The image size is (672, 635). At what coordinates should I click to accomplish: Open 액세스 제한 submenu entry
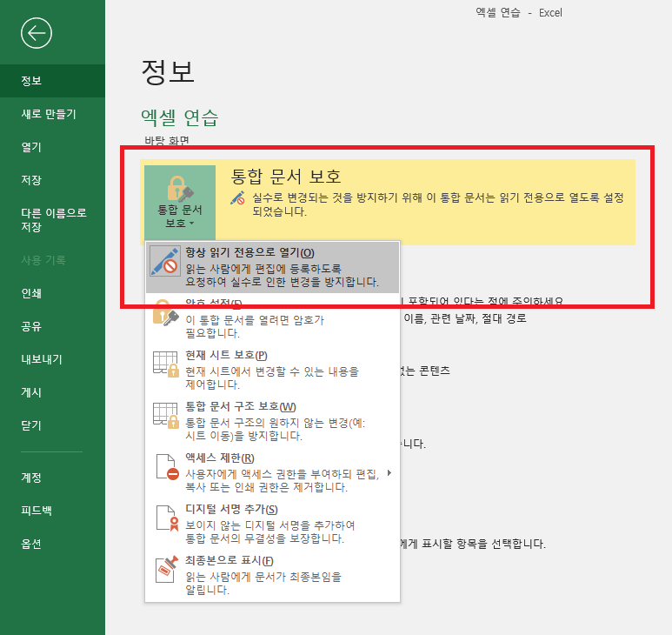click(273, 472)
